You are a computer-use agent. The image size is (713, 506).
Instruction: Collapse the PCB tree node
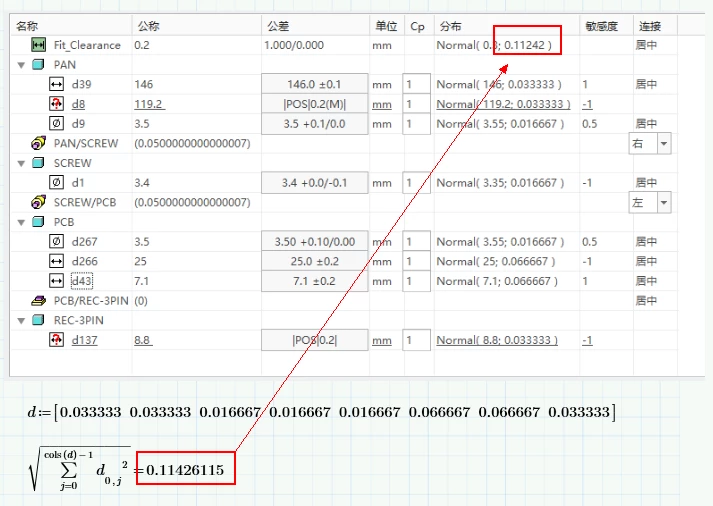tap(21, 222)
